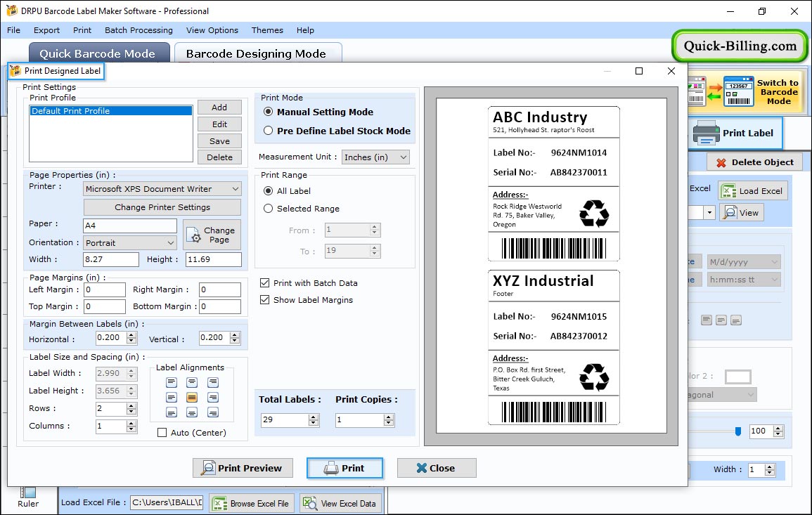The image size is (812, 515).
Task: Toggle Show Label Margins checkbox
Action: [x=264, y=300]
